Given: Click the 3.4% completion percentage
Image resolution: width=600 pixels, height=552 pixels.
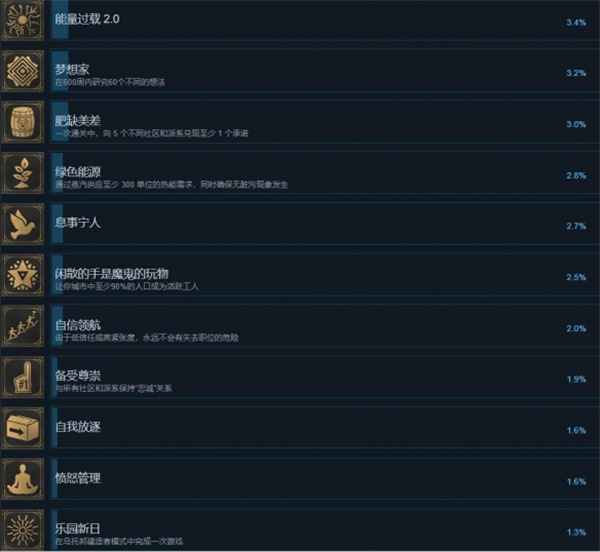Looking at the screenshot, I should (x=576, y=23).
